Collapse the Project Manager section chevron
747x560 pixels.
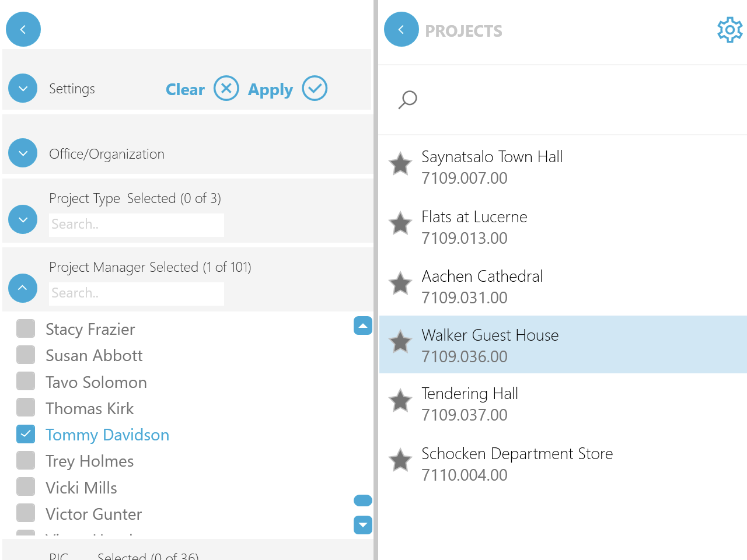pyautogui.click(x=23, y=288)
